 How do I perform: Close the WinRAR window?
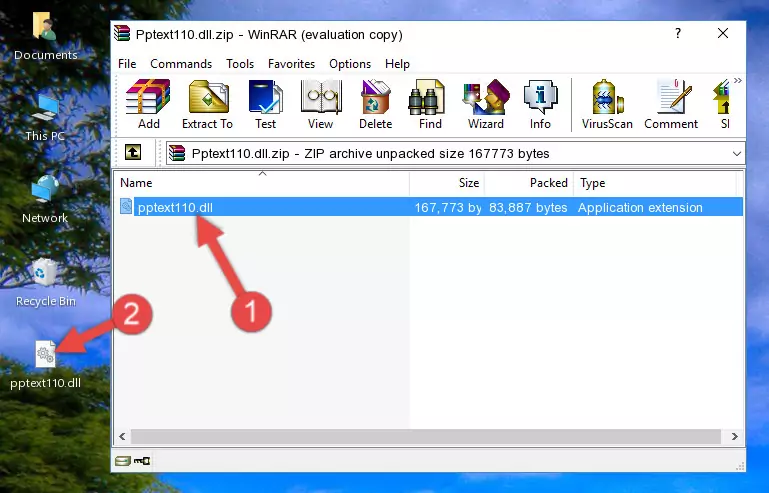click(x=723, y=33)
